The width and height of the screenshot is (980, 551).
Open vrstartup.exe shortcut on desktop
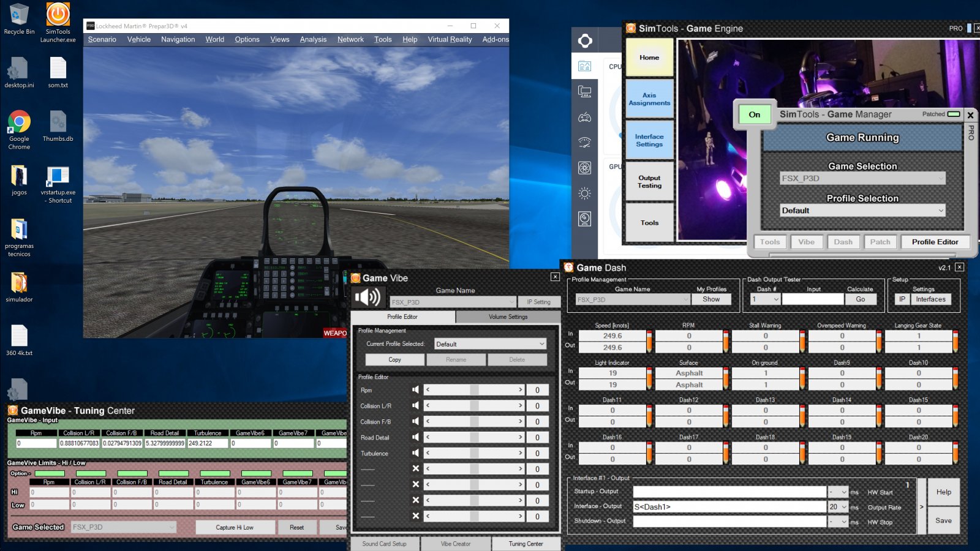point(58,184)
